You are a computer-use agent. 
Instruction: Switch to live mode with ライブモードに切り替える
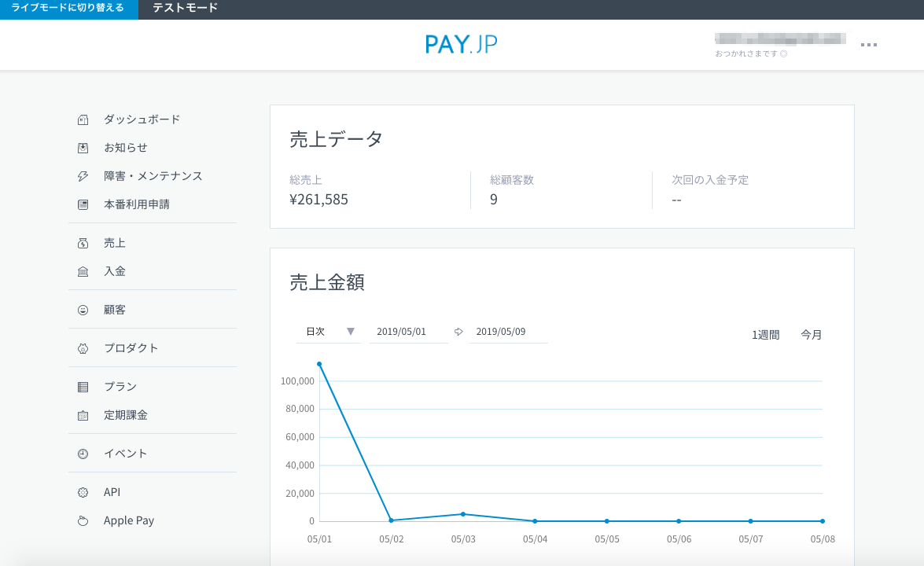click(69, 8)
